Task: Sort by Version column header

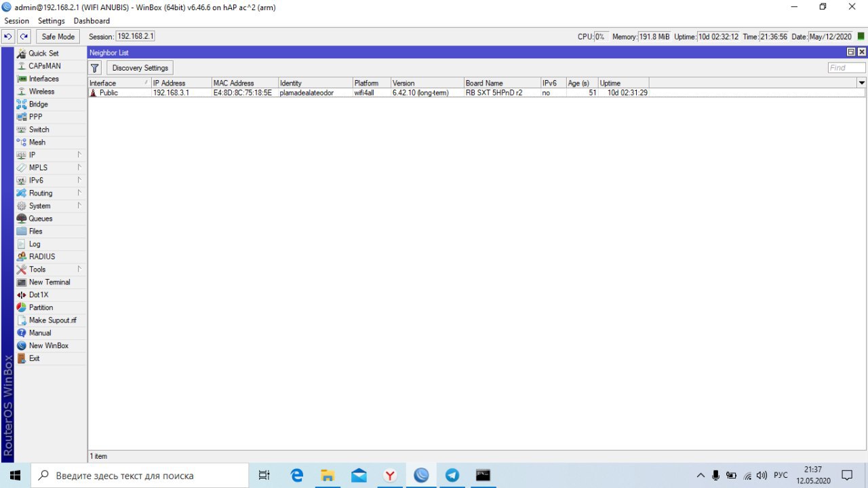Action: click(427, 83)
